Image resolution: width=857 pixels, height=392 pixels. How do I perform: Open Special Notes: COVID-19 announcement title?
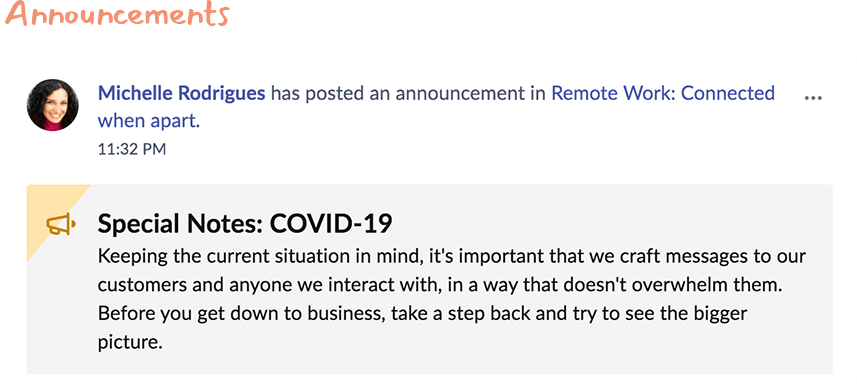click(245, 224)
